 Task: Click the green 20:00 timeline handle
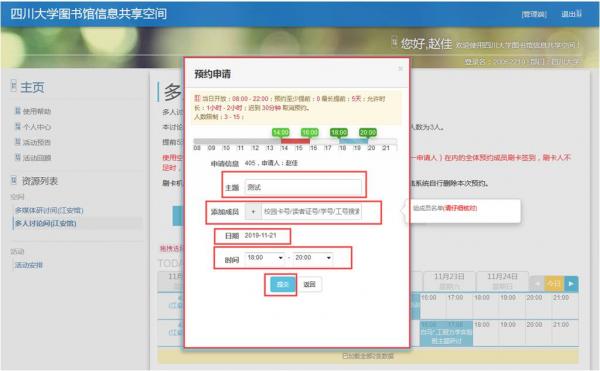[x=368, y=132]
